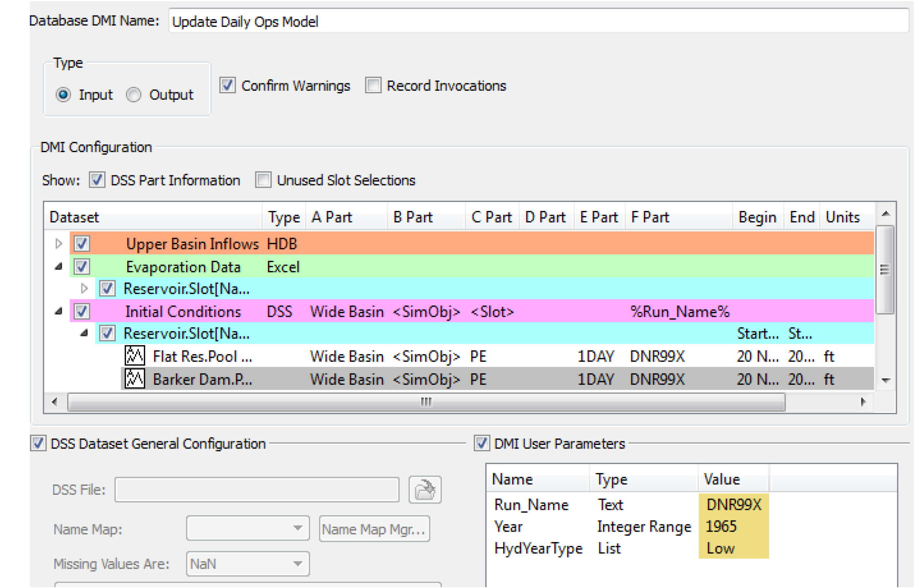Click the horizontal scroll right arrow
Viewport: 918px width, 588px height.
pos(863,402)
